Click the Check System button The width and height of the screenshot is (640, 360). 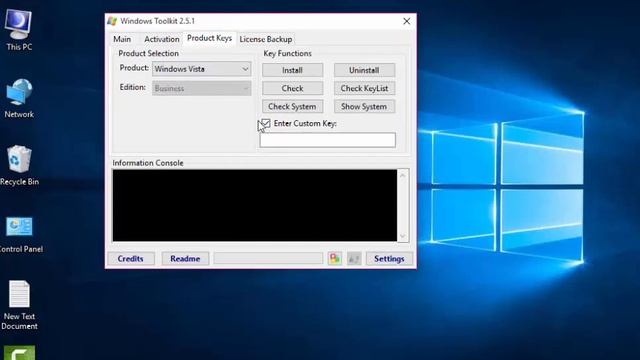292,107
